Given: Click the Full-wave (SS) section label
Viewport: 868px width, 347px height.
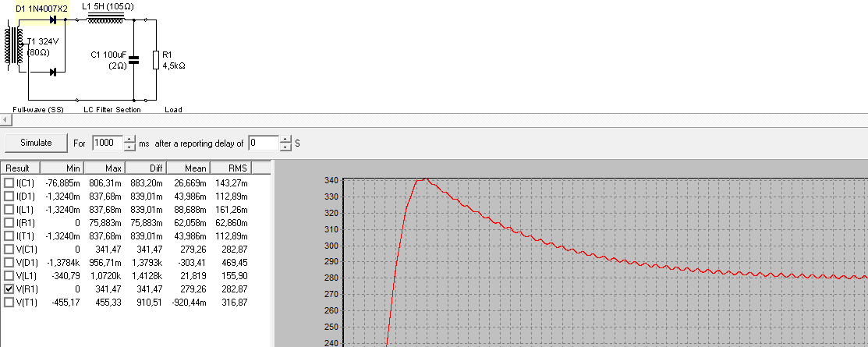Looking at the screenshot, I should pyautogui.click(x=38, y=110).
